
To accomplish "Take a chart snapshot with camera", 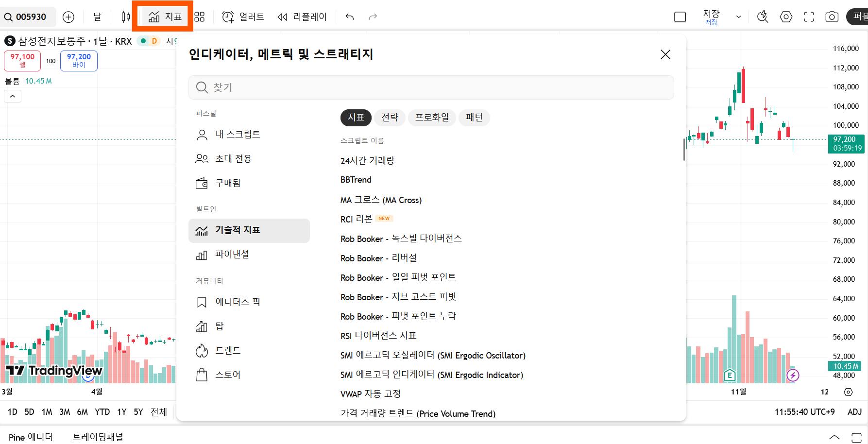I will coord(832,17).
